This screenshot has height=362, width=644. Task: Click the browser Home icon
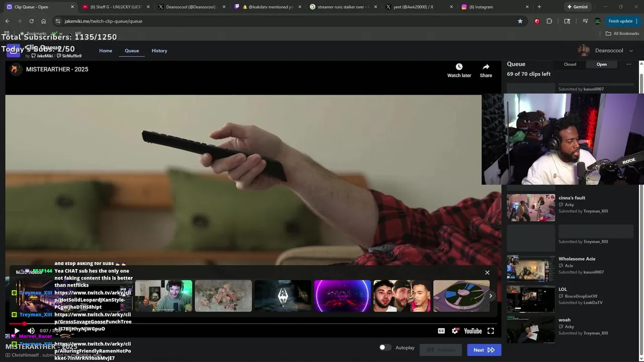(x=43, y=21)
